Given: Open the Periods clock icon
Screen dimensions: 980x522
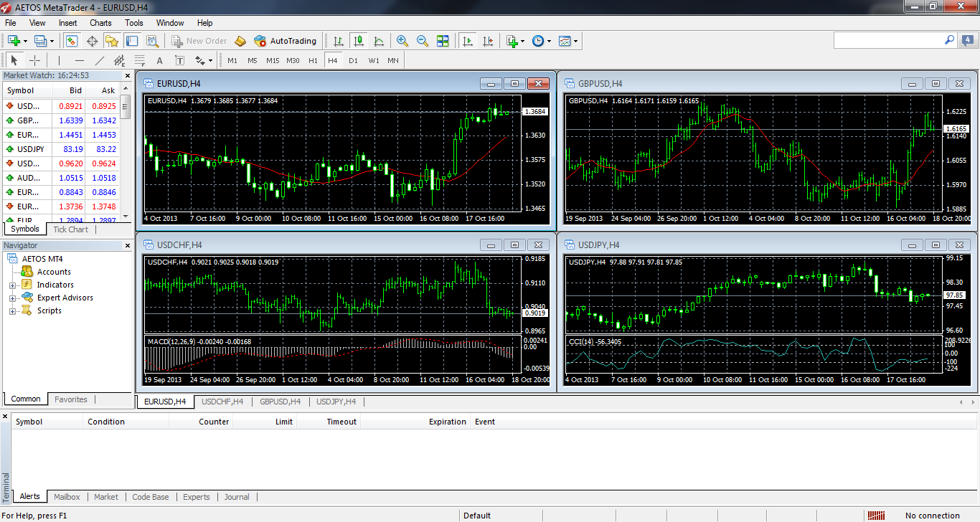Looking at the screenshot, I should [x=538, y=41].
